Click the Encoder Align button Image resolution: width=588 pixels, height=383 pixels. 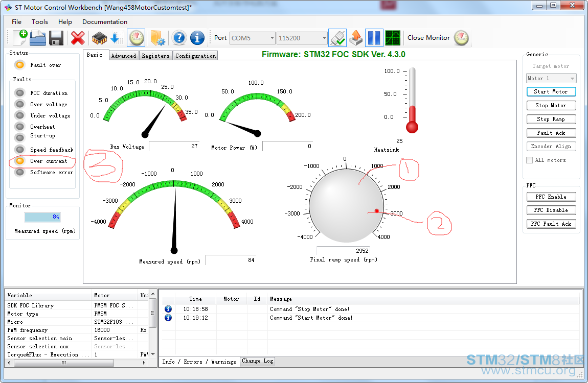[x=551, y=147]
